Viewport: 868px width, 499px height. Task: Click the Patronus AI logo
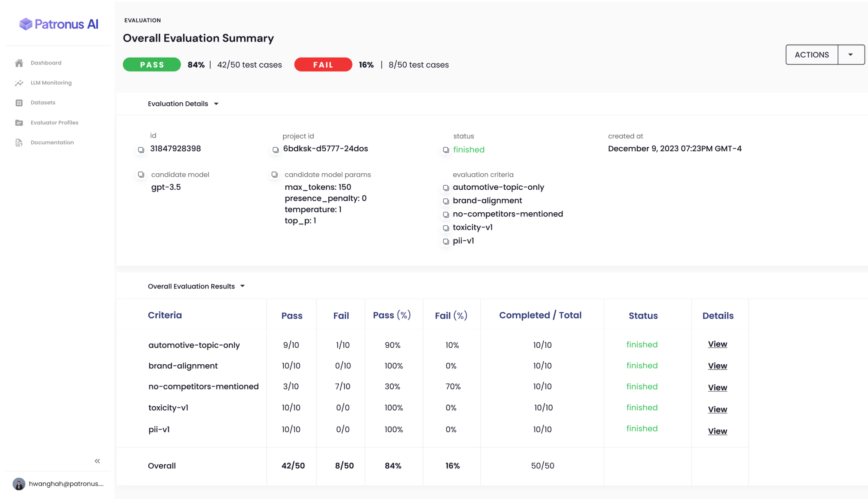(59, 24)
